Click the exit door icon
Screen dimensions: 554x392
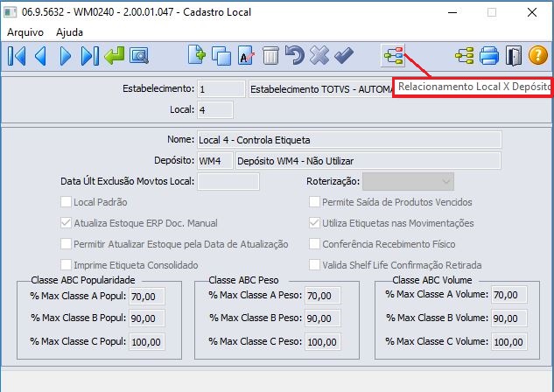click(514, 56)
